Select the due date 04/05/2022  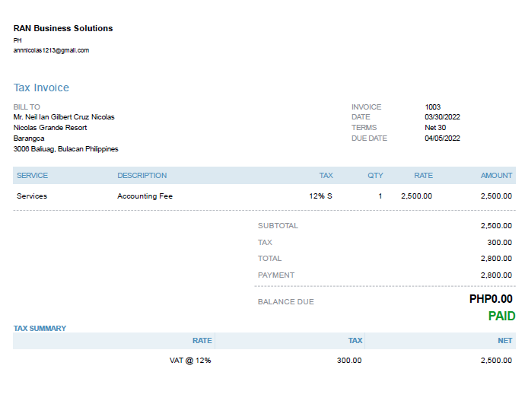442,138
